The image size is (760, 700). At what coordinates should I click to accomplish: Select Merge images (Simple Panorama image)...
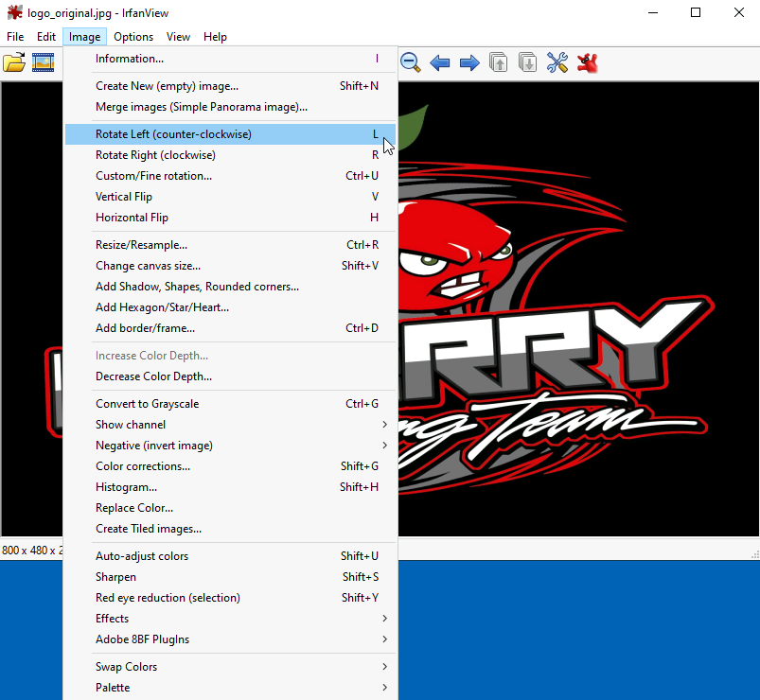[230, 107]
